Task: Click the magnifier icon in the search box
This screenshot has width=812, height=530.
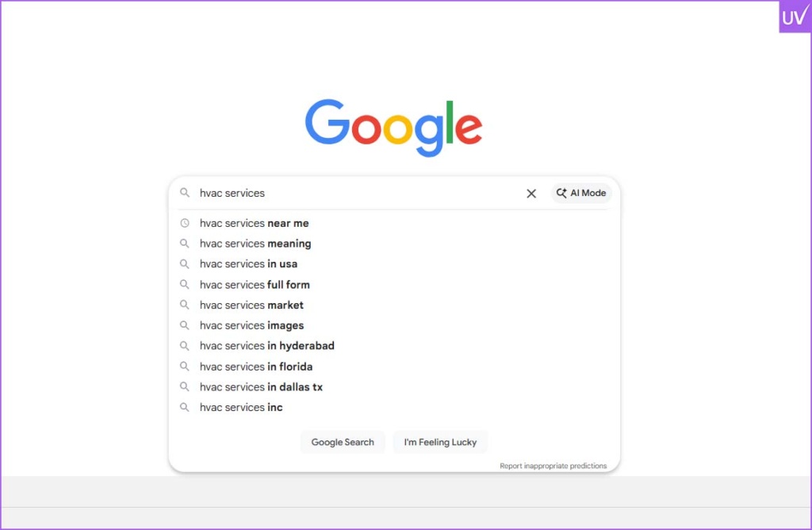Action: coord(185,193)
